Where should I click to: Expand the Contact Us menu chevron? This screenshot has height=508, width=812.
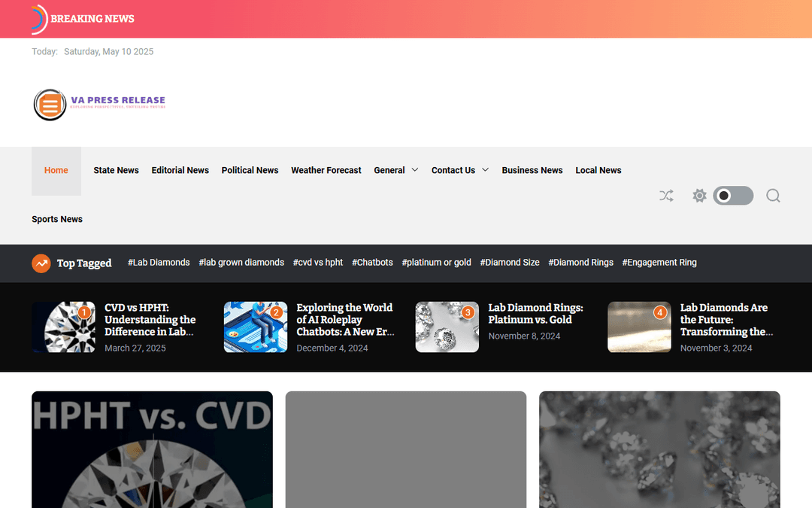click(x=485, y=169)
